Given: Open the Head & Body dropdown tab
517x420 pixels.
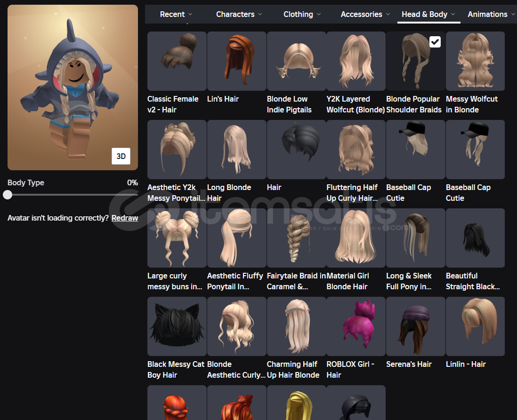Looking at the screenshot, I should (x=428, y=14).
